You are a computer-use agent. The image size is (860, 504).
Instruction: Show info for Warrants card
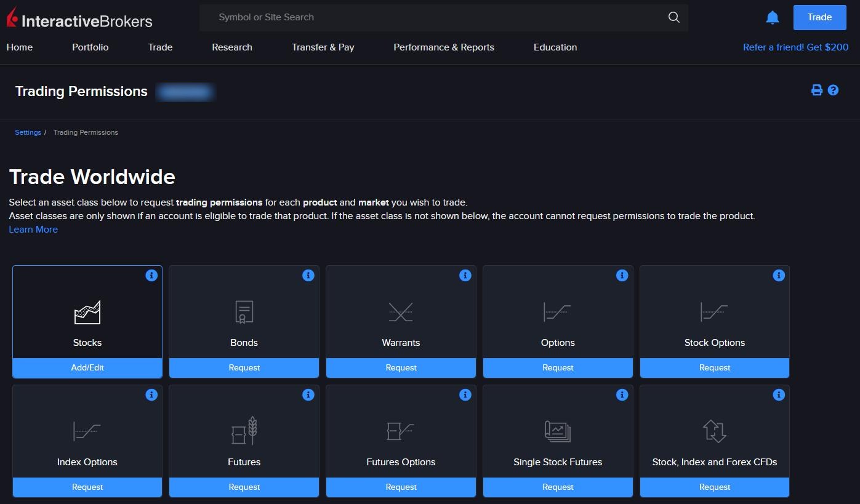(x=465, y=275)
